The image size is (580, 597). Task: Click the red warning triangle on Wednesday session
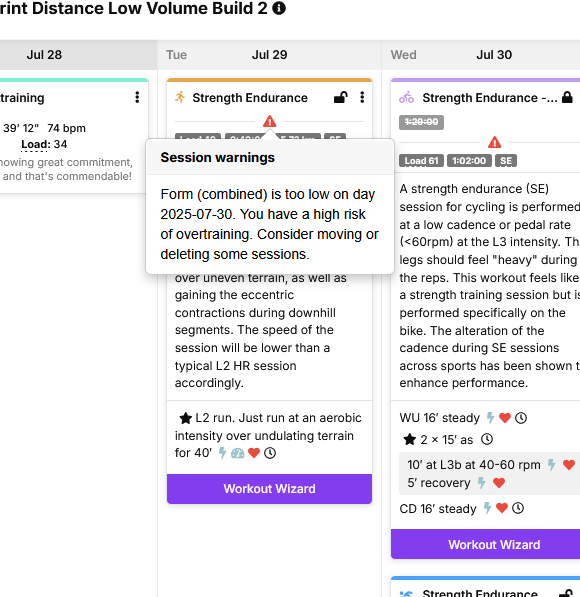[x=494, y=143]
